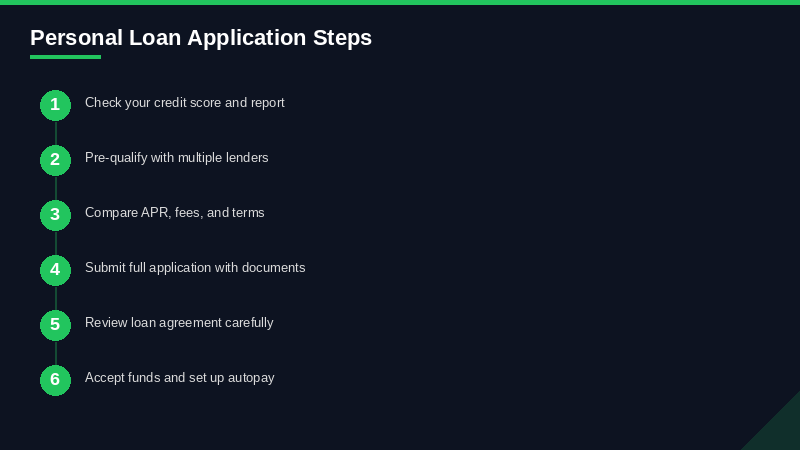The height and width of the screenshot is (450, 800).
Task: Click "Compare APR, fees, and terms" line
Action: pyautogui.click(x=175, y=212)
